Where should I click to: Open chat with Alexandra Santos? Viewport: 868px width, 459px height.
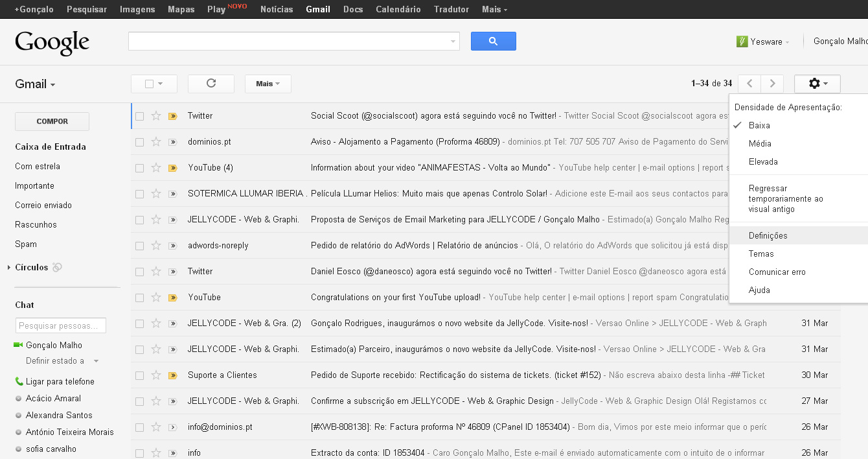[x=59, y=415]
